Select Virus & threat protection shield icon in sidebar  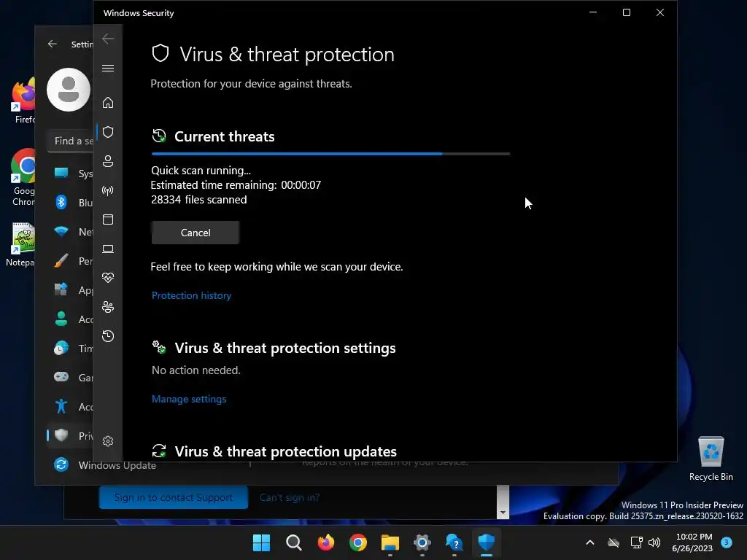(x=108, y=132)
